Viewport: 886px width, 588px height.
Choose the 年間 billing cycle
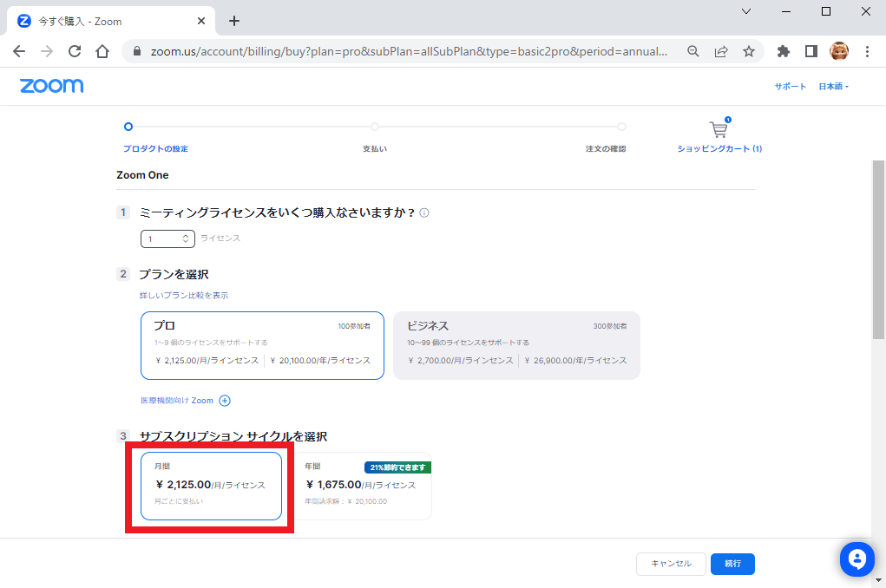[x=362, y=486]
